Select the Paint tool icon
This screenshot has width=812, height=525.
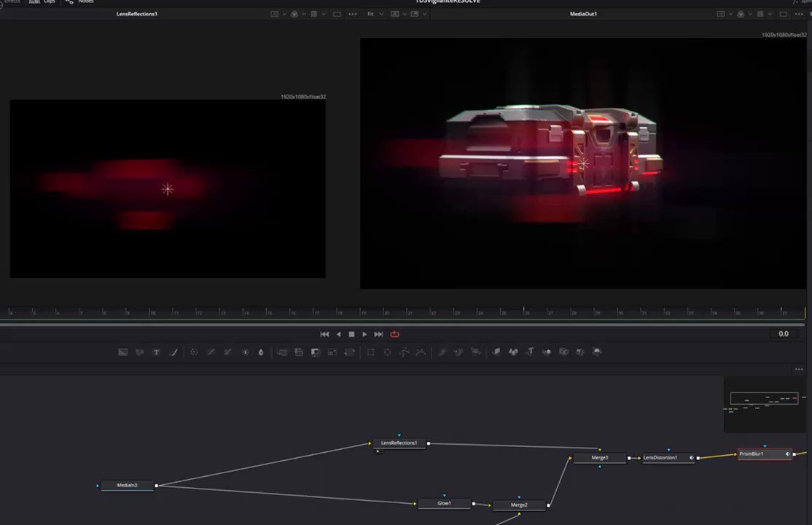[x=173, y=352]
